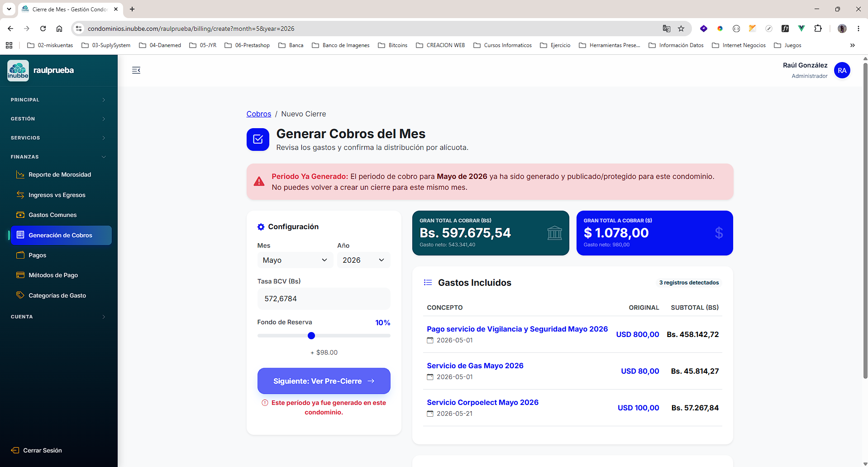This screenshot has width=868, height=467.
Task: Click the bank building icon in Bs total card
Action: [x=554, y=233]
